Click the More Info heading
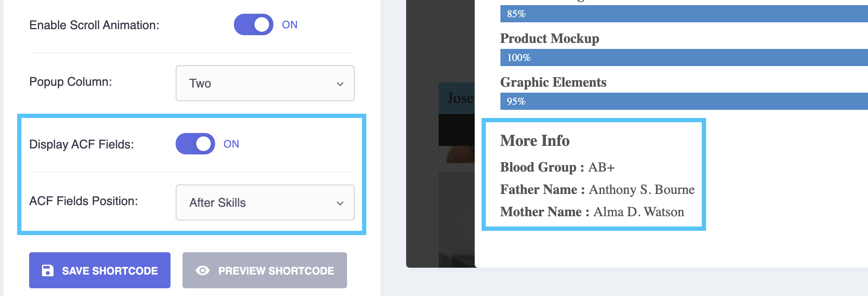The image size is (868, 296). pyautogui.click(x=535, y=141)
